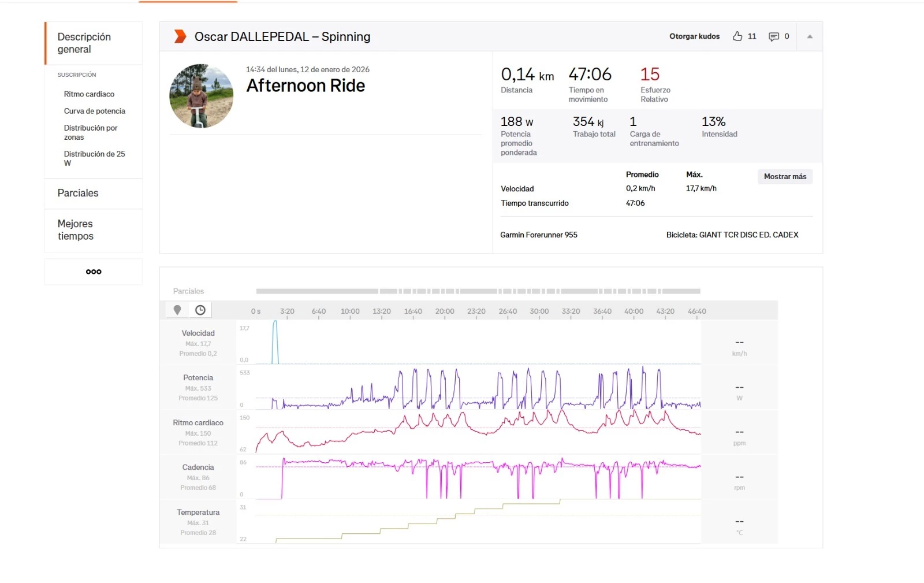
Task: Select the Potencia chart row label
Action: pyautogui.click(x=198, y=378)
